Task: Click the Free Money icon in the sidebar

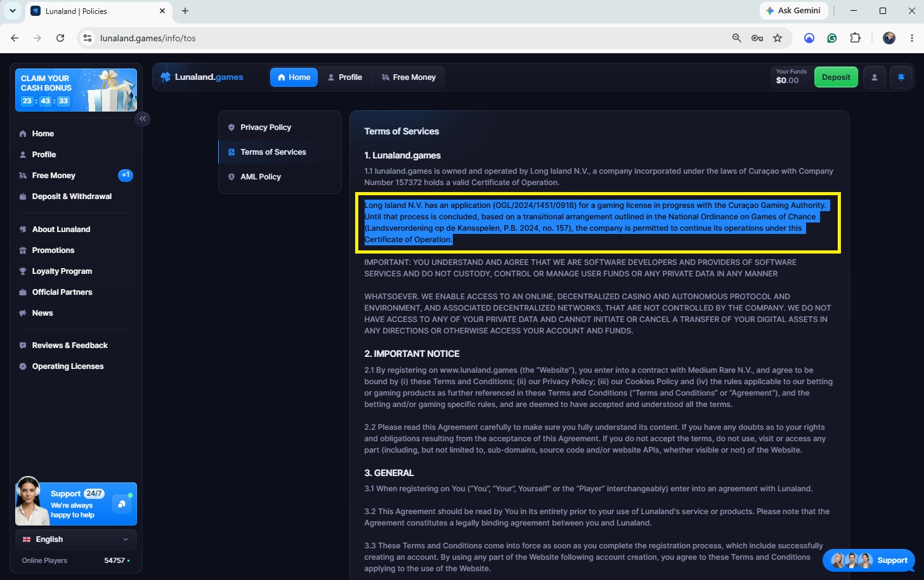Action: (23, 176)
